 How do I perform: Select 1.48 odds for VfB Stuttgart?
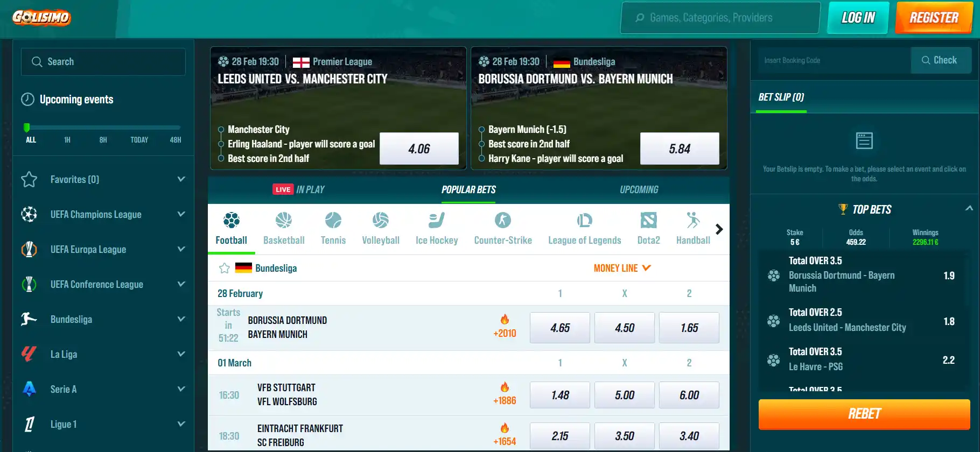(560, 395)
